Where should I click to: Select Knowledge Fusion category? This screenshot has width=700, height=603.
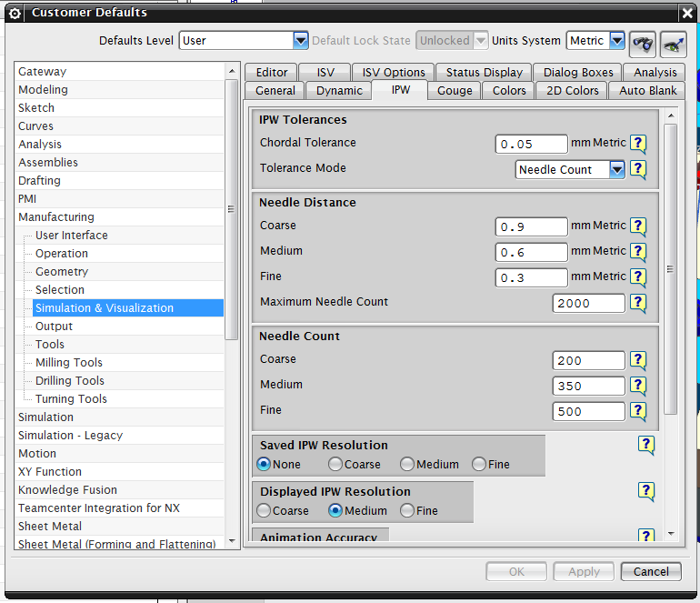[120, 490]
